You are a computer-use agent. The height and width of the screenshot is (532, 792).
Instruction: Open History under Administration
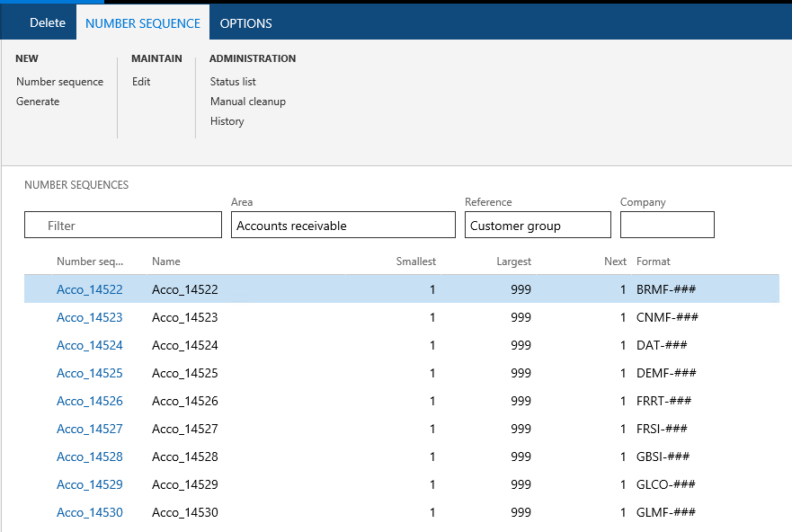(227, 121)
